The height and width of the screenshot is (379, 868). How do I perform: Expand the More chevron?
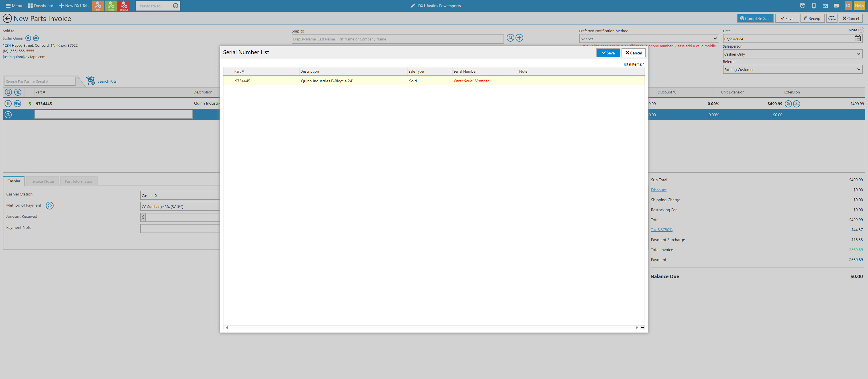pos(861,30)
